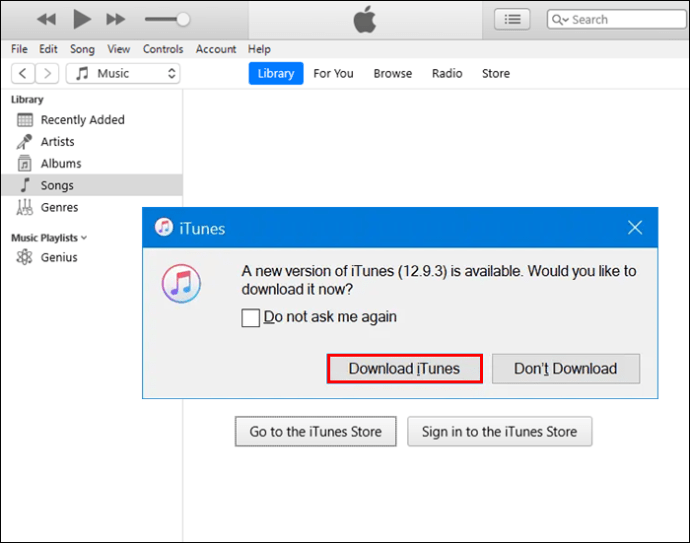Click the Recently Added calendar icon

[x=25, y=120]
